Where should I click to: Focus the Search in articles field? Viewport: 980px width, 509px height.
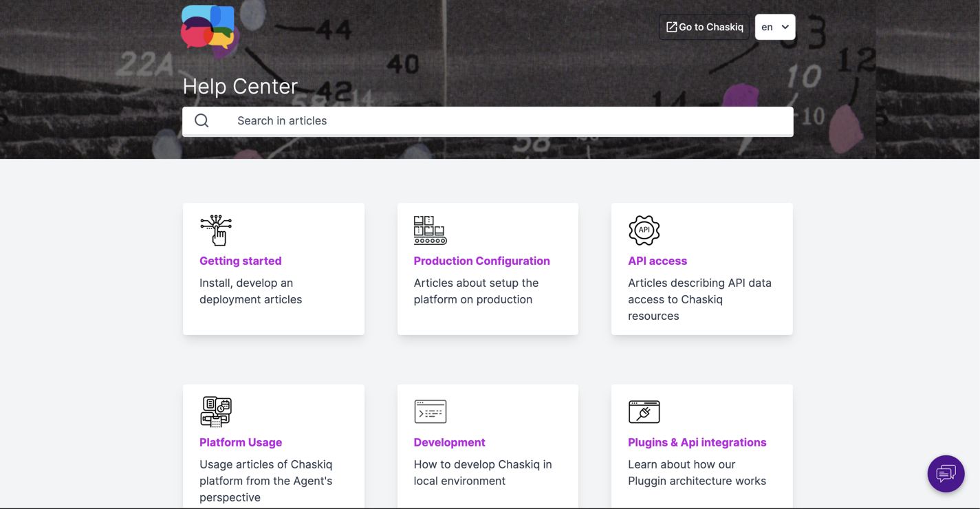point(488,121)
